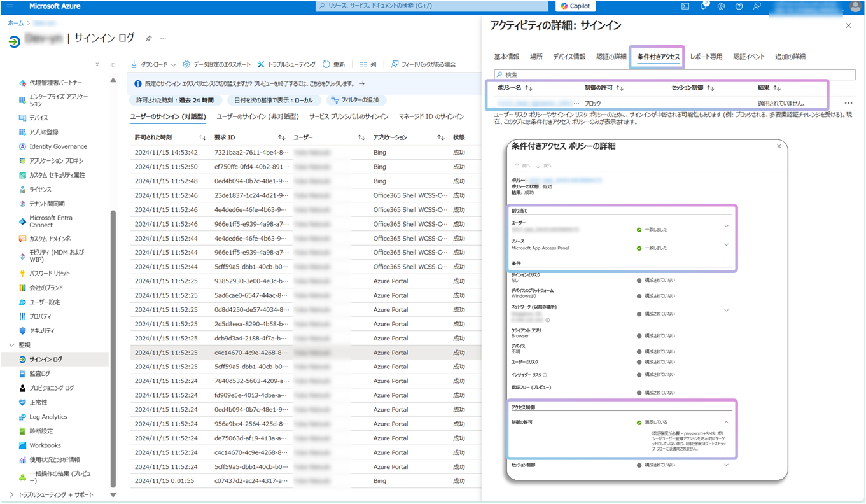This screenshot has height=504, width=866.
Task: Open 監査ログ in the sidebar
Action: [x=39, y=374]
